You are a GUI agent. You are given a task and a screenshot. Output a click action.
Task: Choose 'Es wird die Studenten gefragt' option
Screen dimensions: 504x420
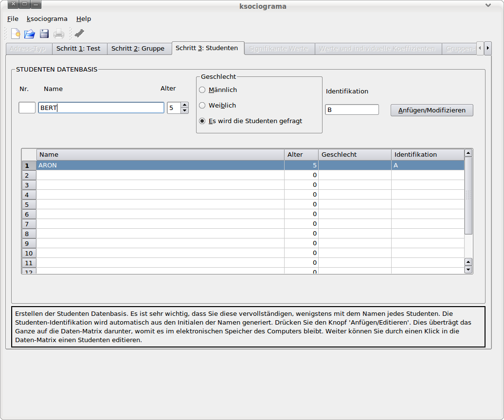pos(202,121)
